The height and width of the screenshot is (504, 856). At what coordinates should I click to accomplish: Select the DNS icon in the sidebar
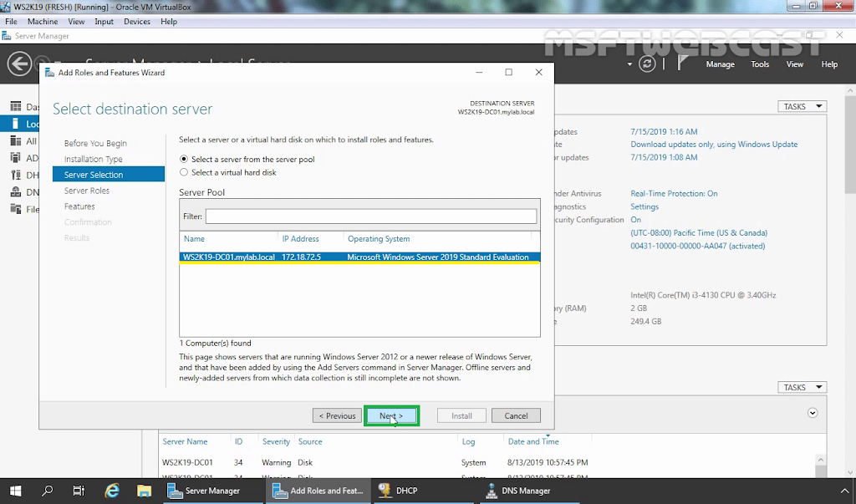pos(16,191)
